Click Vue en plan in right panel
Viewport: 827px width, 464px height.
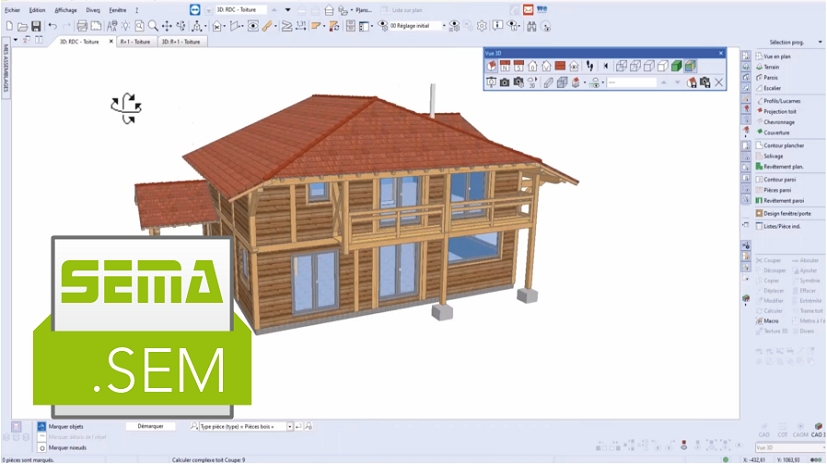click(x=777, y=56)
